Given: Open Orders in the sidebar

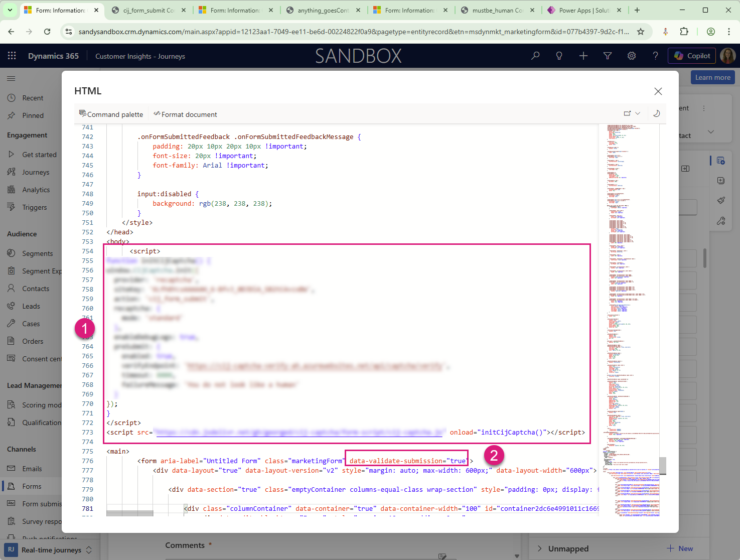Looking at the screenshot, I should pyautogui.click(x=33, y=341).
